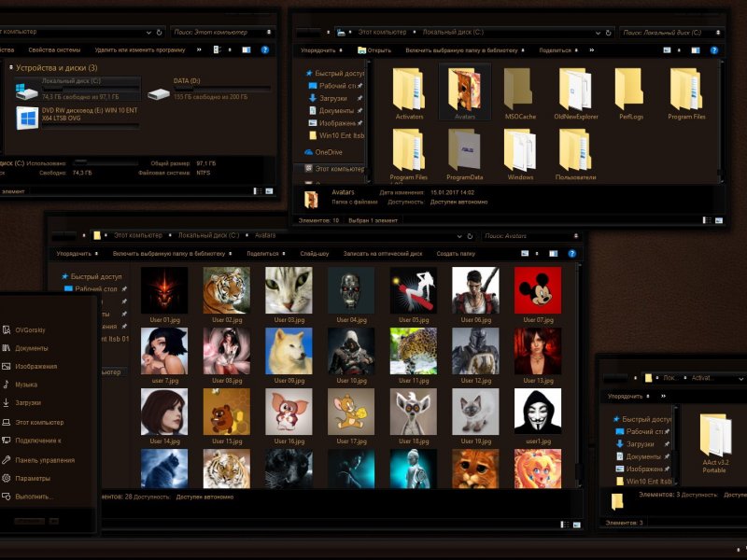Switch Этот компьютер window to large icons via status bar
This screenshot has height=560, width=747.
coord(269,191)
